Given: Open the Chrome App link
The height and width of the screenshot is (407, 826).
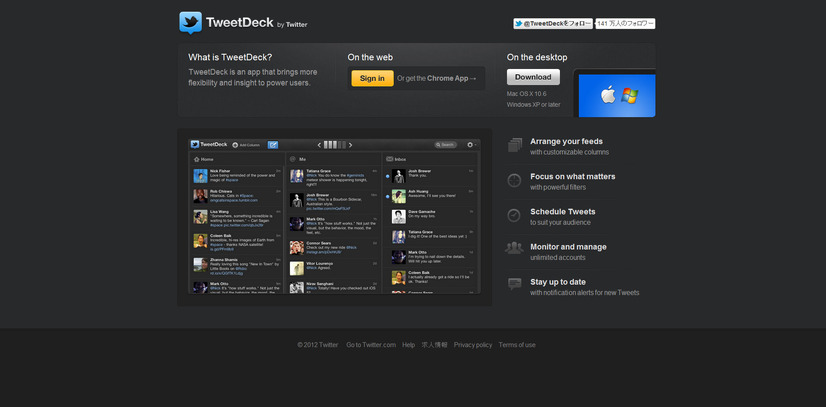Looking at the screenshot, I should tap(451, 78).
